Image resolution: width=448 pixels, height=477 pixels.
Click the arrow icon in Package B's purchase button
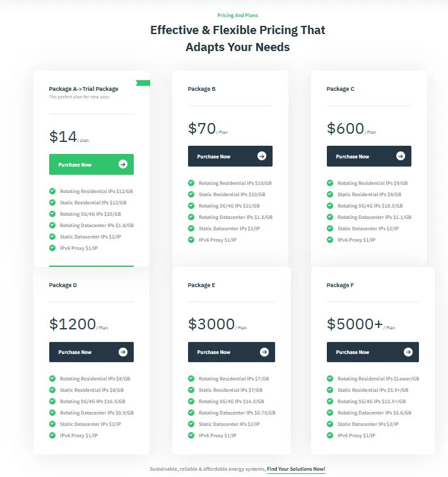tap(261, 156)
